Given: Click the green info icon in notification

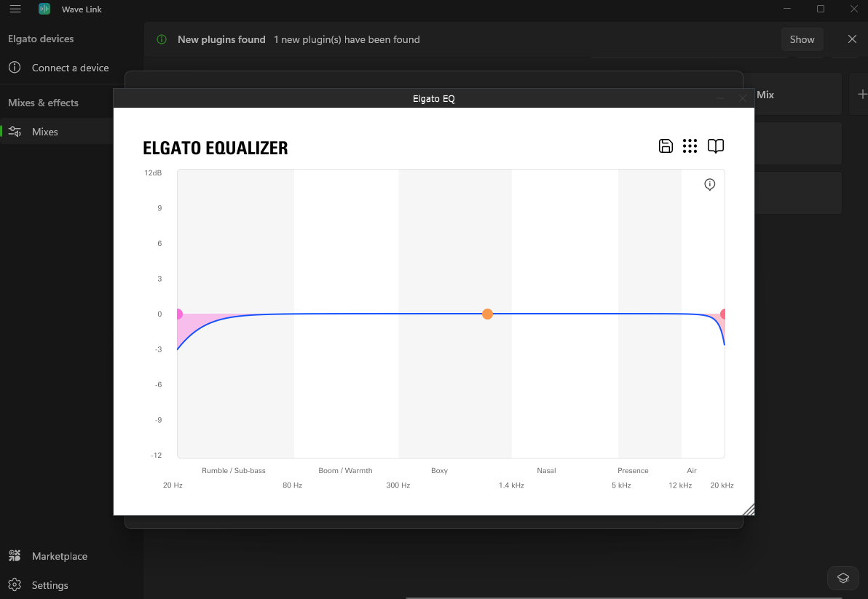Looking at the screenshot, I should [x=162, y=39].
